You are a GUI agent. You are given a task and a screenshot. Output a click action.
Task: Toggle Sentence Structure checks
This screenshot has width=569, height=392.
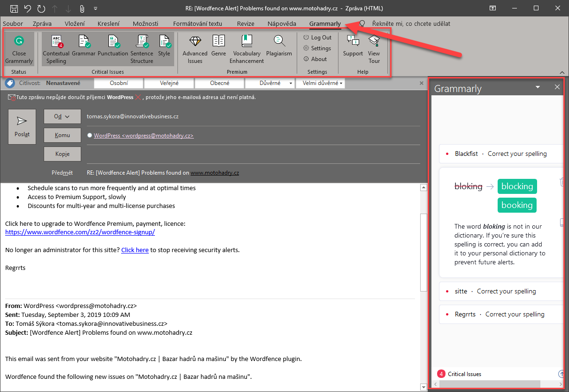coord(142,50)
